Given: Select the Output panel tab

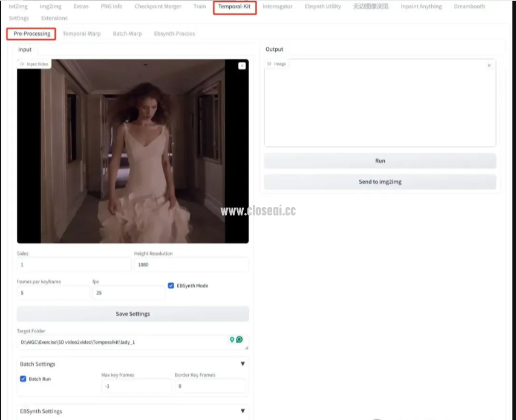Looking at the screenshot, I should (274, 49).
